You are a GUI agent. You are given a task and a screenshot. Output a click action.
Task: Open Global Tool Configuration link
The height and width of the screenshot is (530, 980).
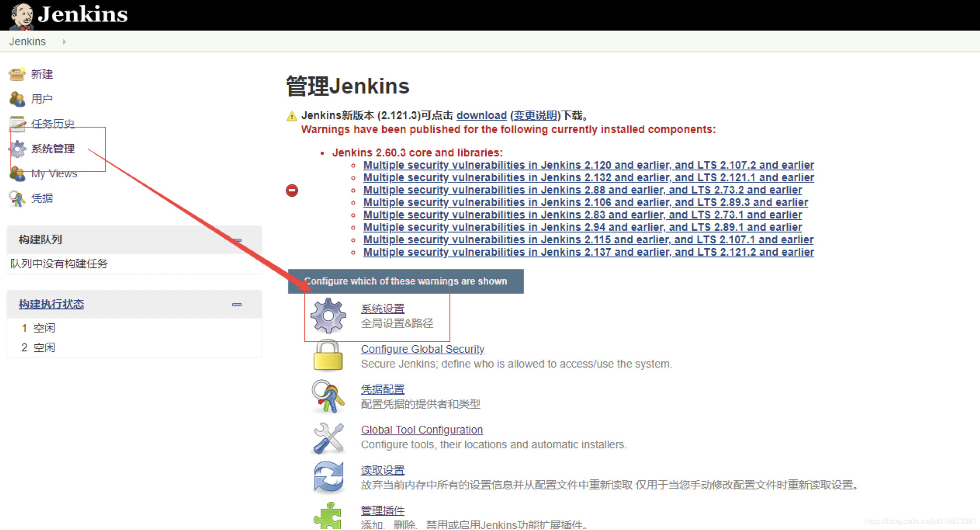[x=422, y=430]
